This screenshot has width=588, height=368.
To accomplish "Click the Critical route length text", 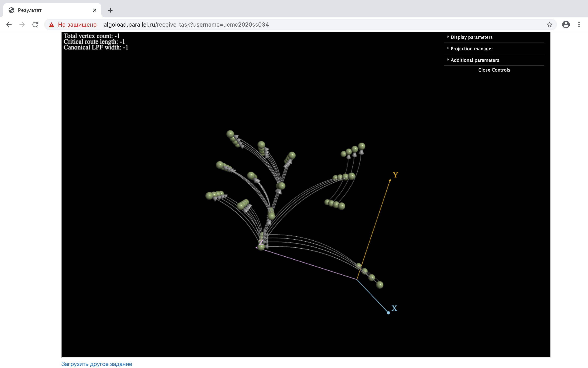I will pos(94,42).
